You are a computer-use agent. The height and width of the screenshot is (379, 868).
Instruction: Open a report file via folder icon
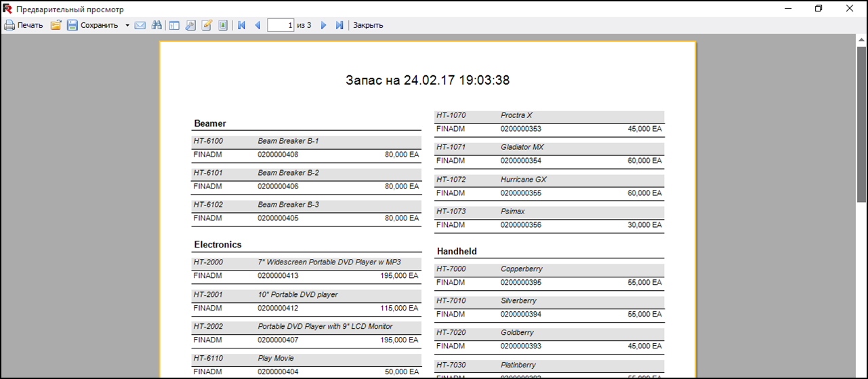tap(56, 25)
